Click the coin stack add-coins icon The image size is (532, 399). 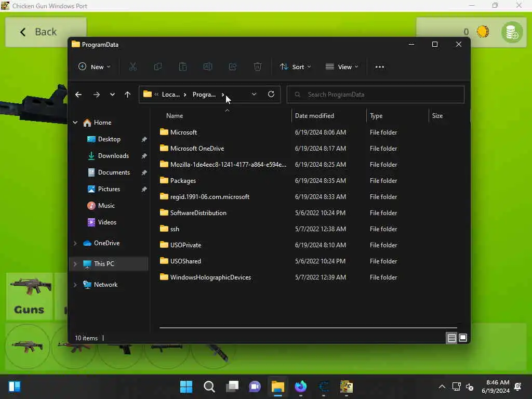click(512, 32)
